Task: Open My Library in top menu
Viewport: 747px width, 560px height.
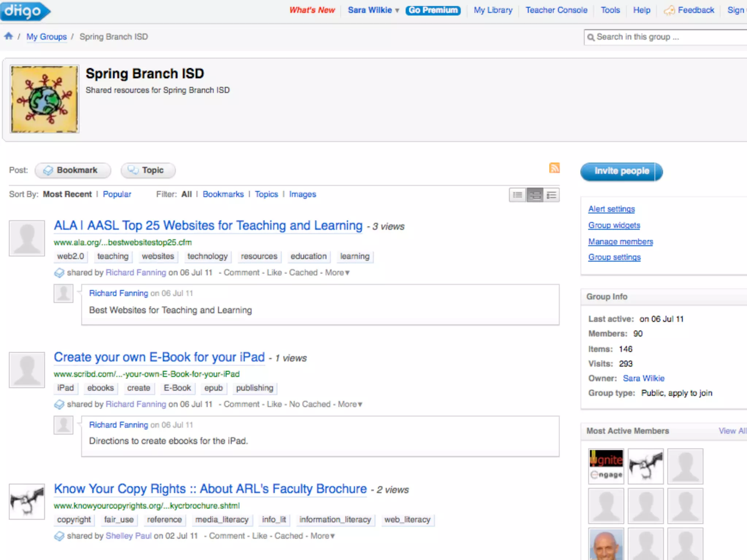Action: pyautogui.click(x=493, y=10)
